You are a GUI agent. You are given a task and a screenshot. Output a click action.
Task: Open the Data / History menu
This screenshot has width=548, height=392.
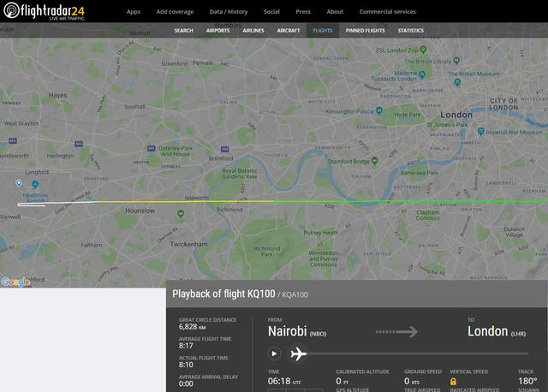click(x=229, y=11)
